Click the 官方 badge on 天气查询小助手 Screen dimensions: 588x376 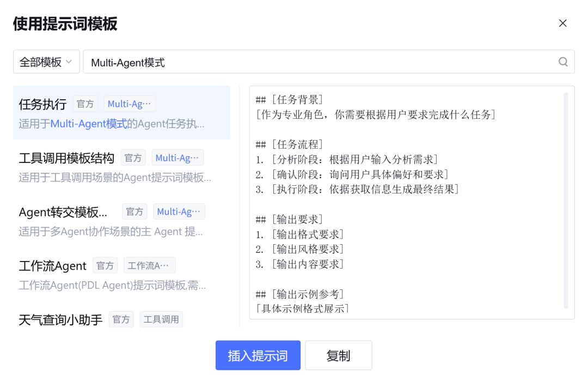point(121,319)
